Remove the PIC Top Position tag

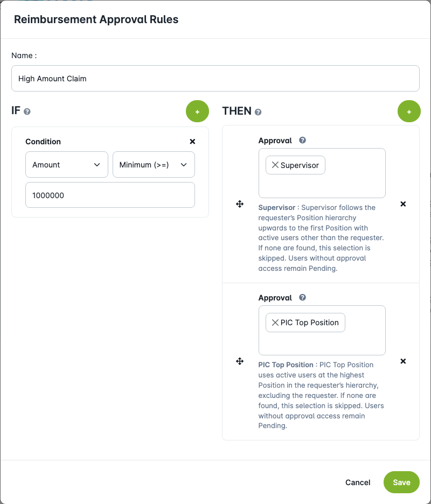pyautogui.click(x=275, y=323)
